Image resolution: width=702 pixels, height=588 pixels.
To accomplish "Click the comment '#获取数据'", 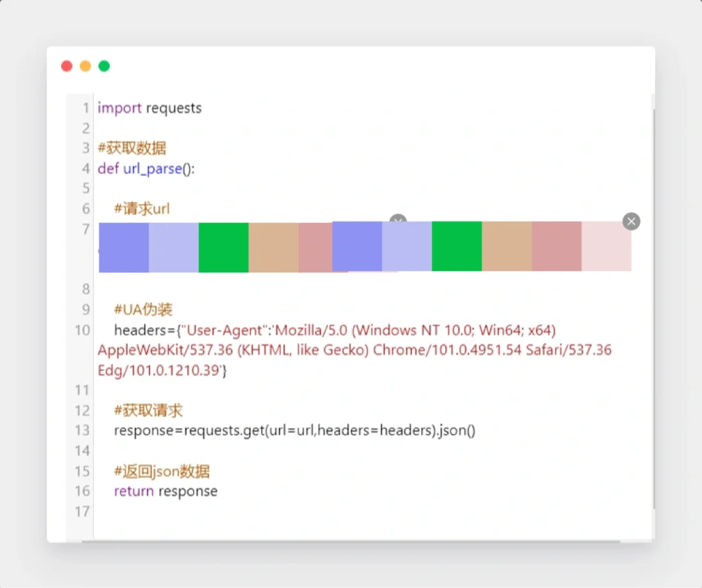I will 132,148.
